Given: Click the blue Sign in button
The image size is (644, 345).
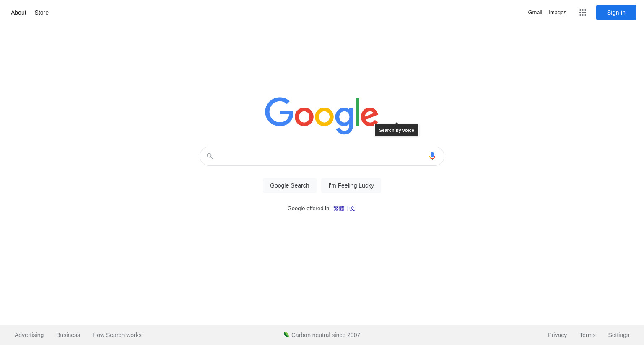Looking at the screenshot, I should (x=616, y=13).
